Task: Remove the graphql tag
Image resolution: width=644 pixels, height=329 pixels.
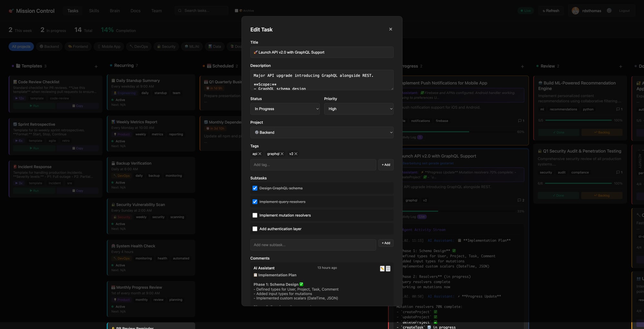Action: 282,154
